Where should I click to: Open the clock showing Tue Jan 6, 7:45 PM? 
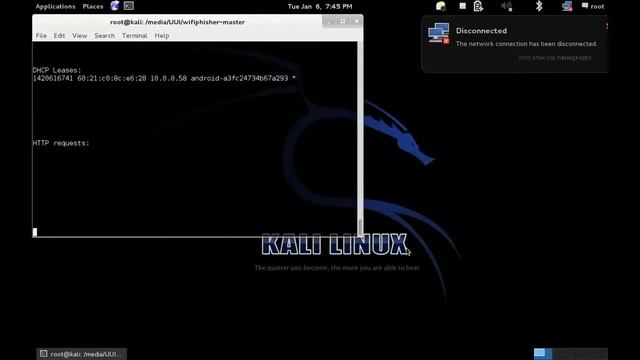click(320, 6)
